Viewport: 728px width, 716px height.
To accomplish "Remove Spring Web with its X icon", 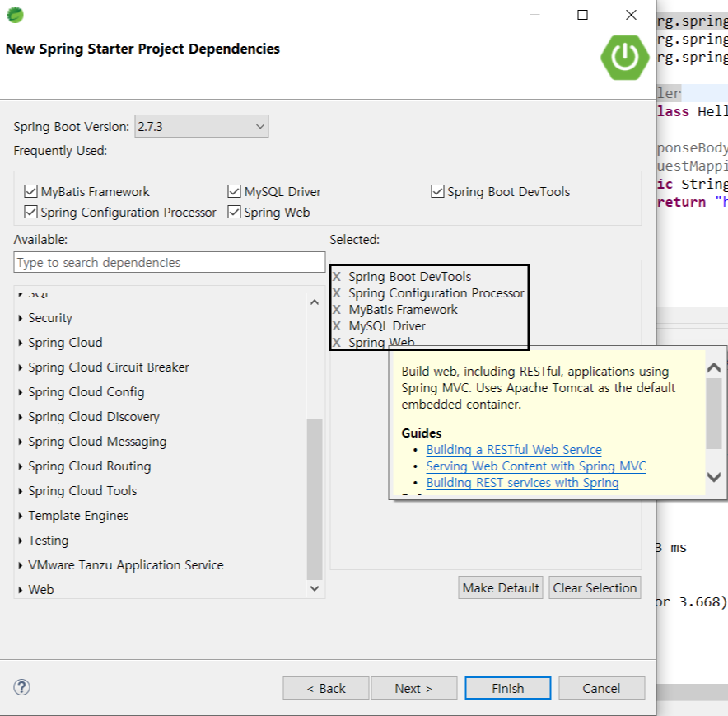I will click(337, 343).
